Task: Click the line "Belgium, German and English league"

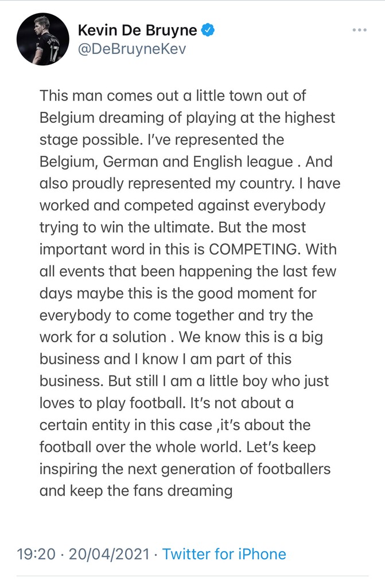Action: [166, 161]
